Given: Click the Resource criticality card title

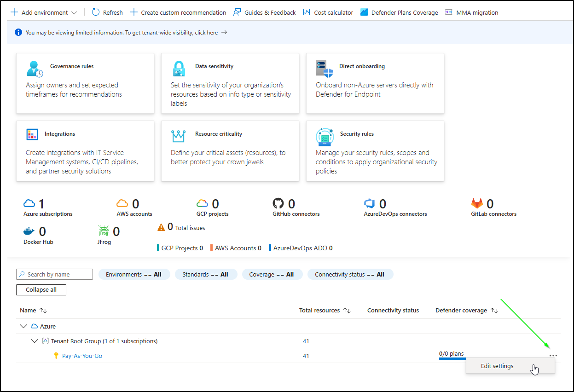Looking at the screenshot, I should 219,134.
